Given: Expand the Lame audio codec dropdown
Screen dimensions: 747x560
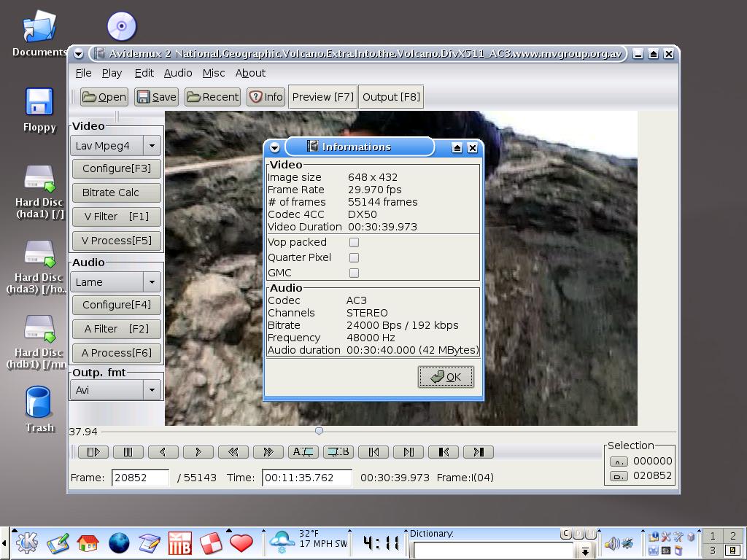Looking at the screenshot, I should click(152, 282).
